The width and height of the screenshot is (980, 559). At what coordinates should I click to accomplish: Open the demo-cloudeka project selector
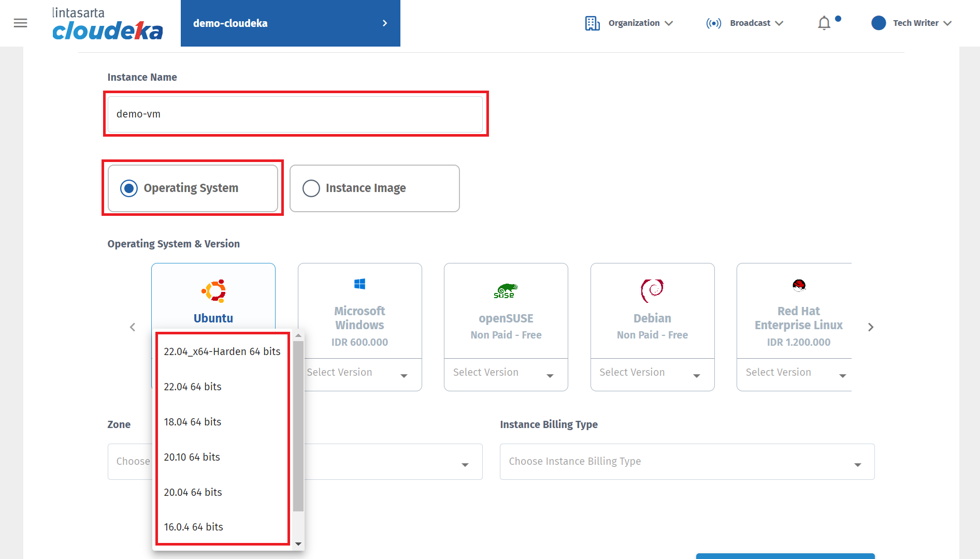(290, 23)
